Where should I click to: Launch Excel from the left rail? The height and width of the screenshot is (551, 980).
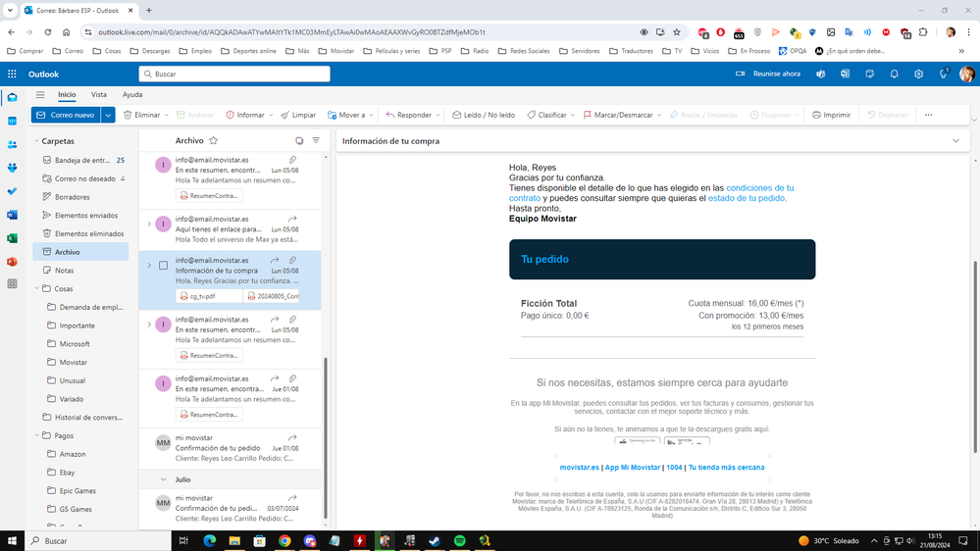(12, 238)
